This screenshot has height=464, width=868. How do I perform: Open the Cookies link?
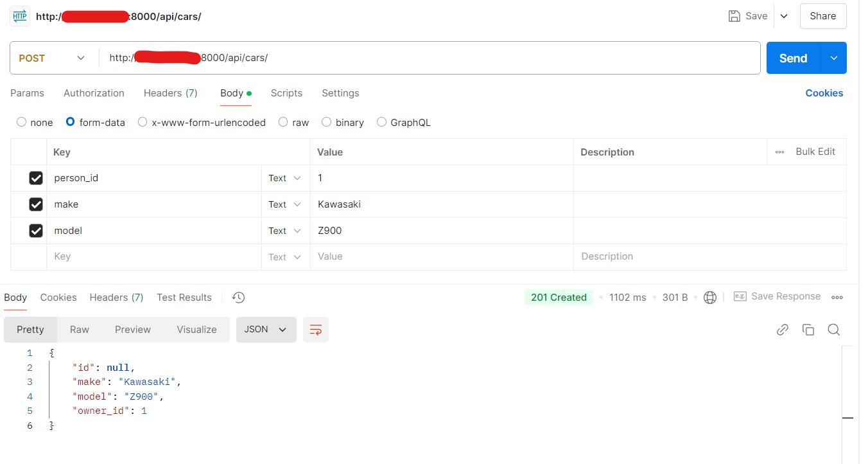[x=824, y=93]
